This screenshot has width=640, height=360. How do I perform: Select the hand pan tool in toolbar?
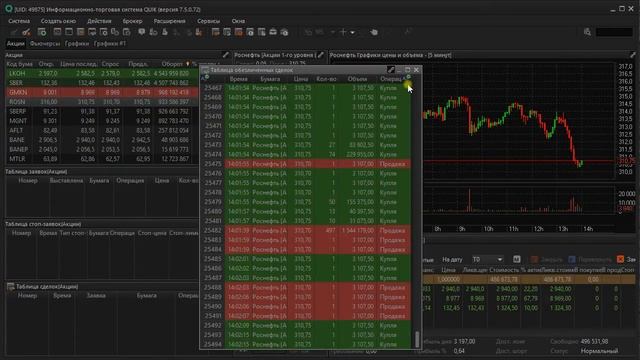pyautogui.click(x=373, y=32)
